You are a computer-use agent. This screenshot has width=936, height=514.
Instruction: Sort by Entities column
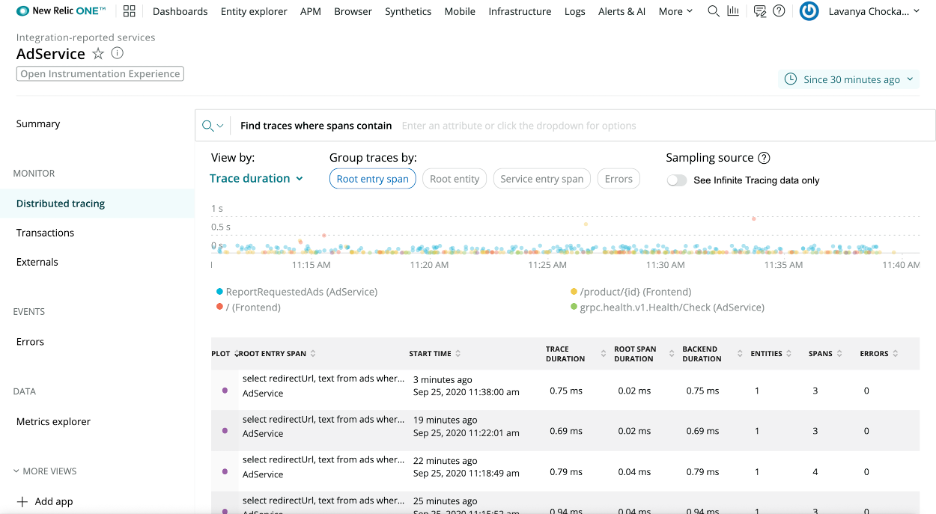pyautogui.click(x=789, y=353)
